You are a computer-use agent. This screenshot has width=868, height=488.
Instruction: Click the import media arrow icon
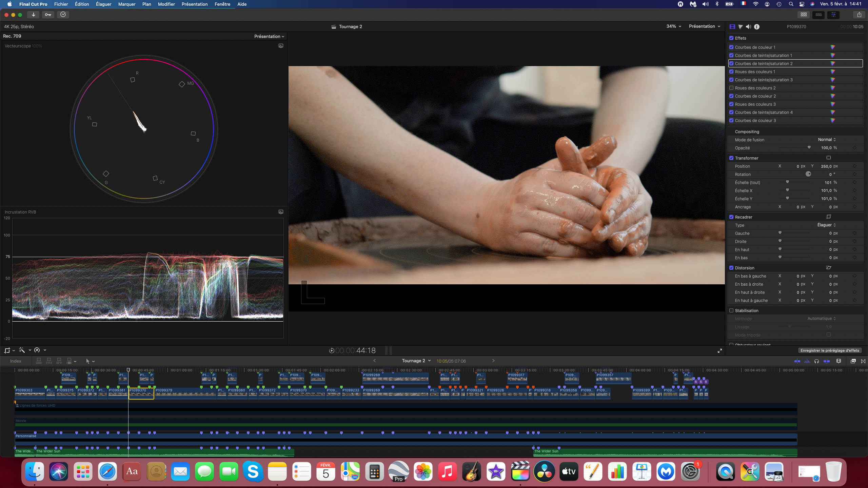click(x=33, y=15)
